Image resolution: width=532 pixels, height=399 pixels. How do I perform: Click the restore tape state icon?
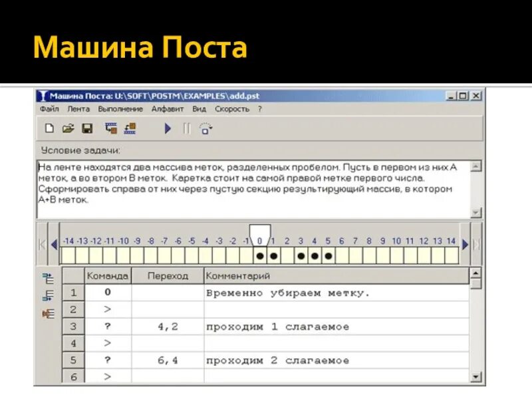[x=130, y=128]
